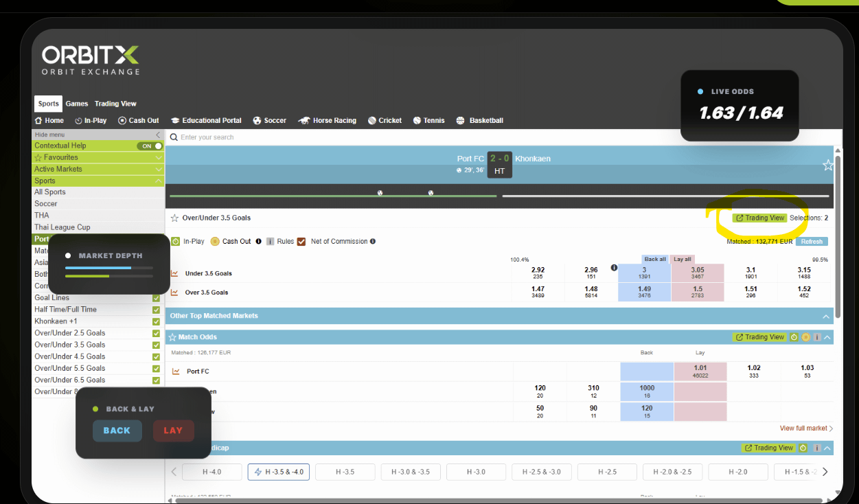Collapse Other Top Matched Markets section
This screenshot has height=504, width=859.
pyautogui.click(x=826, y=316)
